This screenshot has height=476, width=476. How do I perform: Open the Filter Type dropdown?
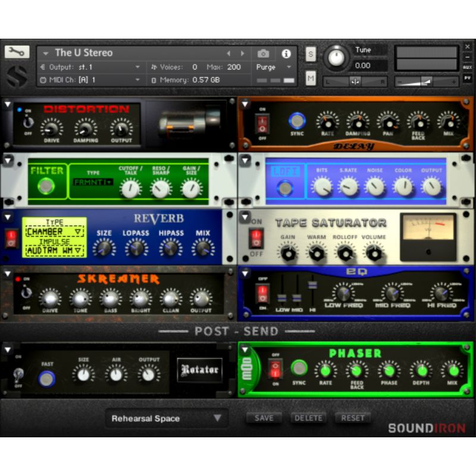coord(93,182)
